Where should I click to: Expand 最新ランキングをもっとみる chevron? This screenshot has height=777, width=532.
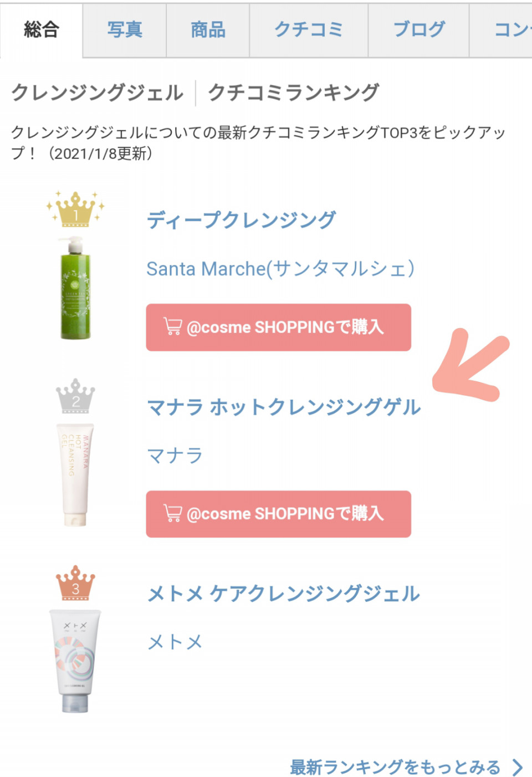point(518,768)
